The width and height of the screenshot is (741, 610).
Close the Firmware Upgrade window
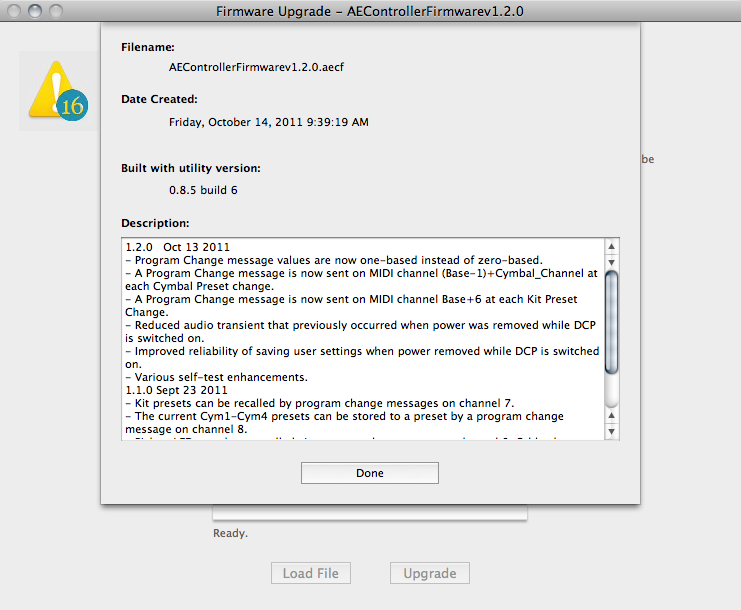point(13,11)
